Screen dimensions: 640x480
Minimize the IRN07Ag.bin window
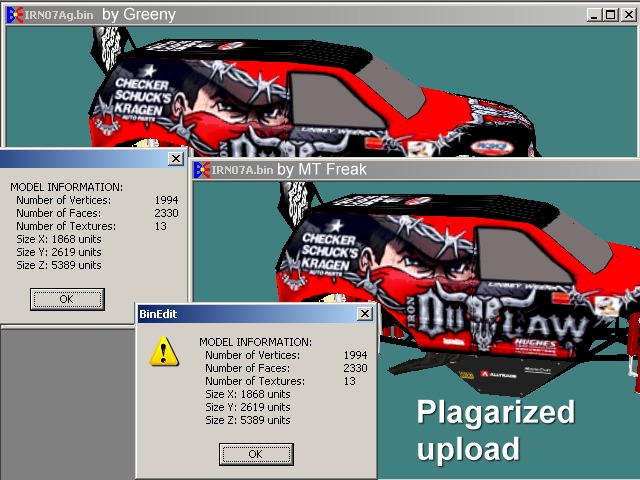point(595,15)
